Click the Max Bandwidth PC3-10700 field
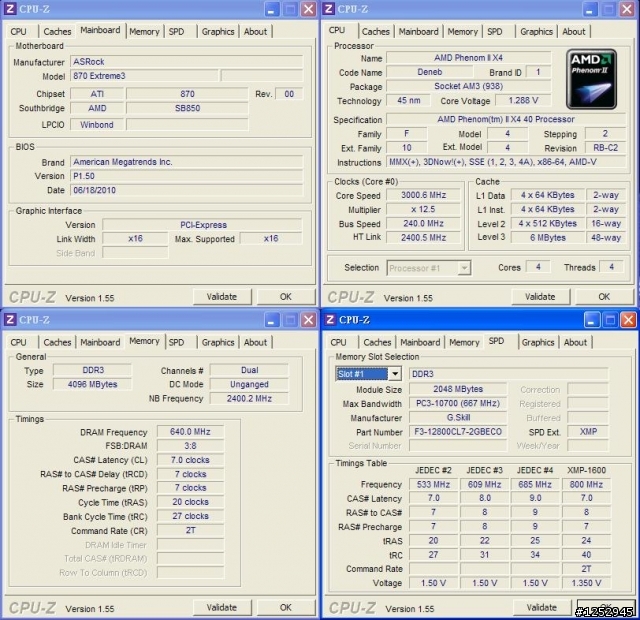Viewport: 640px width, 620px height. (x=458, y=403)
